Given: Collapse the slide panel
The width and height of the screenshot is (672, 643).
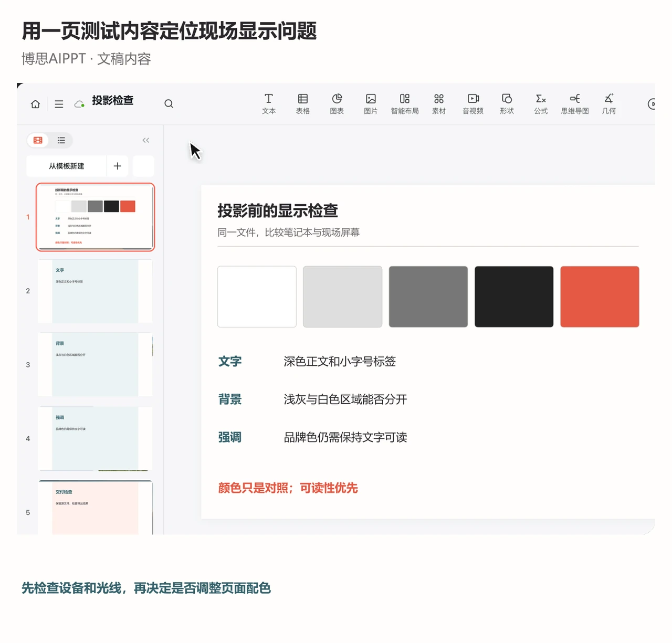Looking at the screenshot, I should (146, 140).
